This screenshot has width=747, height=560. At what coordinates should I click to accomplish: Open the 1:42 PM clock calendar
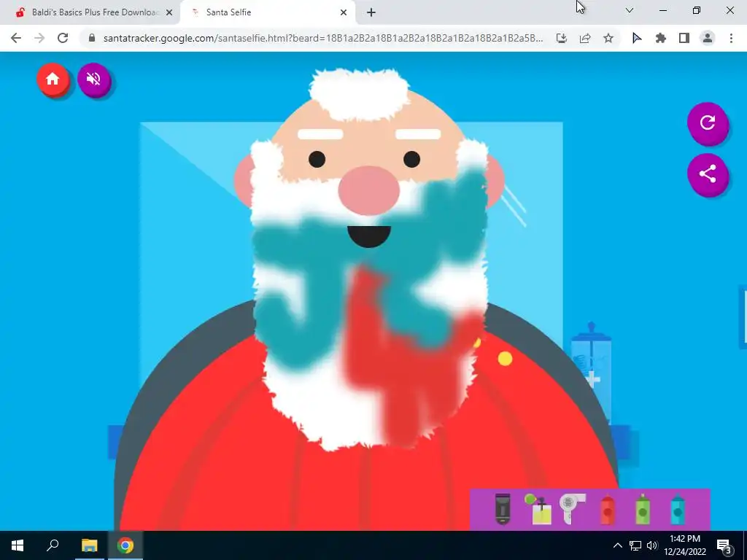point(684,545)
